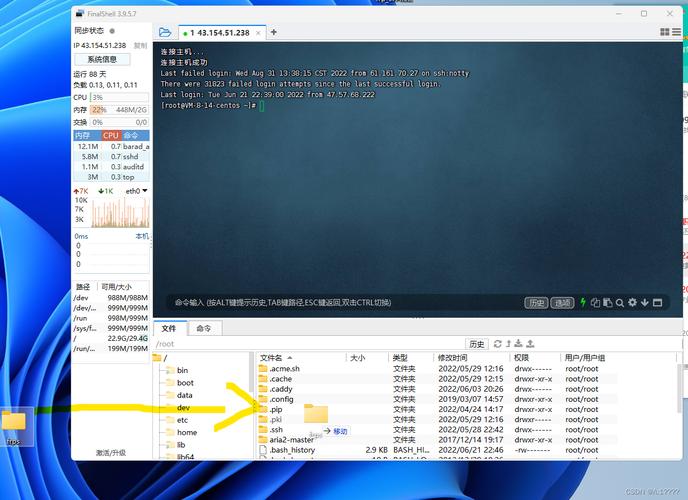Switch to the 命令 tab
The width and height of the screenshot is (688, 500).
point(204,329)
